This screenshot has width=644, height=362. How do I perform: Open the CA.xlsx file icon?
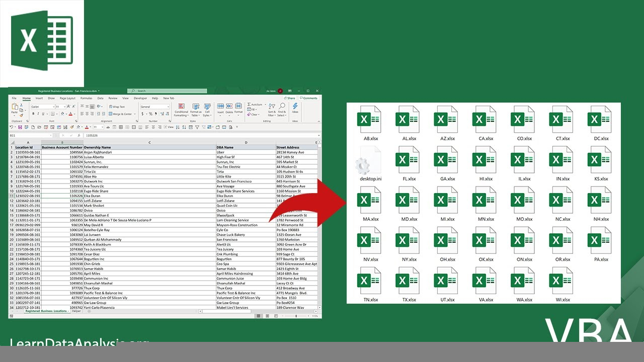tap(485, 120)
